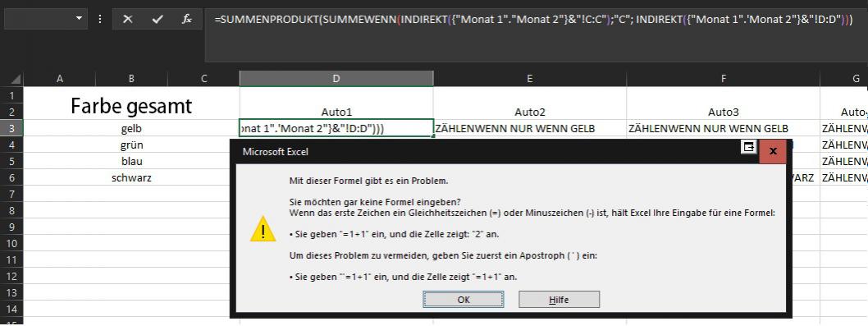Select column F header
868x326 pixels.
point(723,79)
